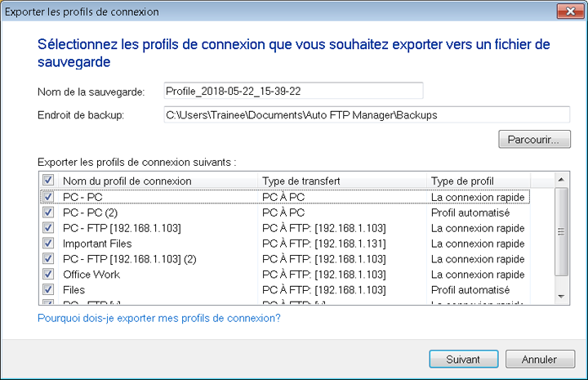Uncheck PC - FTP [192.168.1.103] (2) checkbox
The image size is (588, 380).
coord(48,259)
